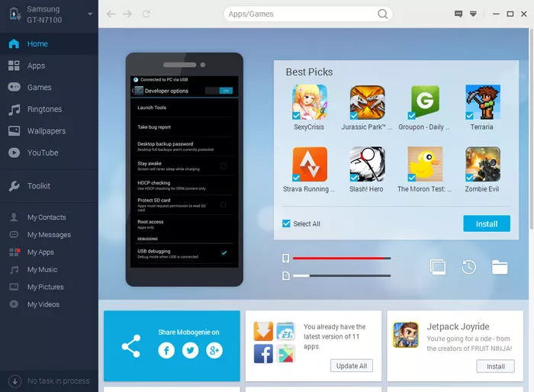Uncheck the Groupon app checkbox

coord(411,115)
